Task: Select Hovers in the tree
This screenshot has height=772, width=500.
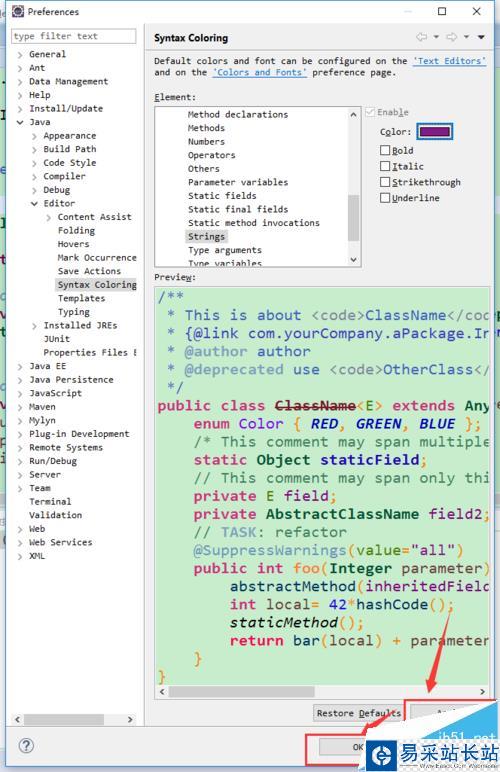Action: click(x=73, y=244)
